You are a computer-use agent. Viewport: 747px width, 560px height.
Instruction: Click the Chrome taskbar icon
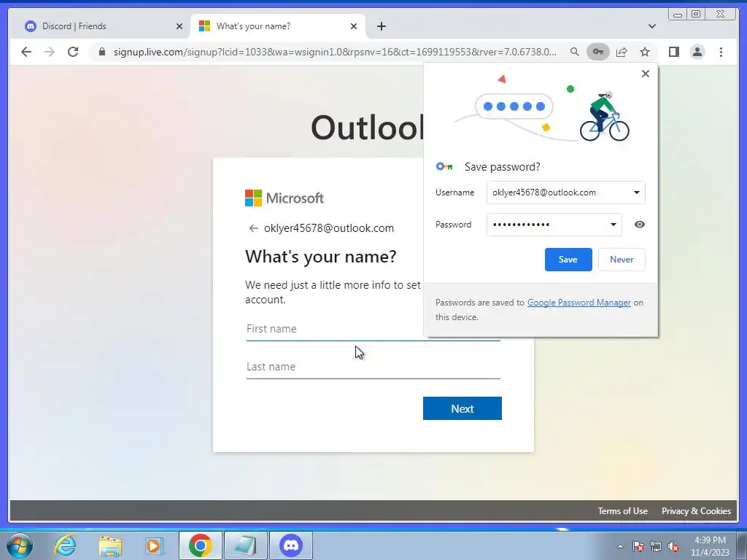pos(200,545)
